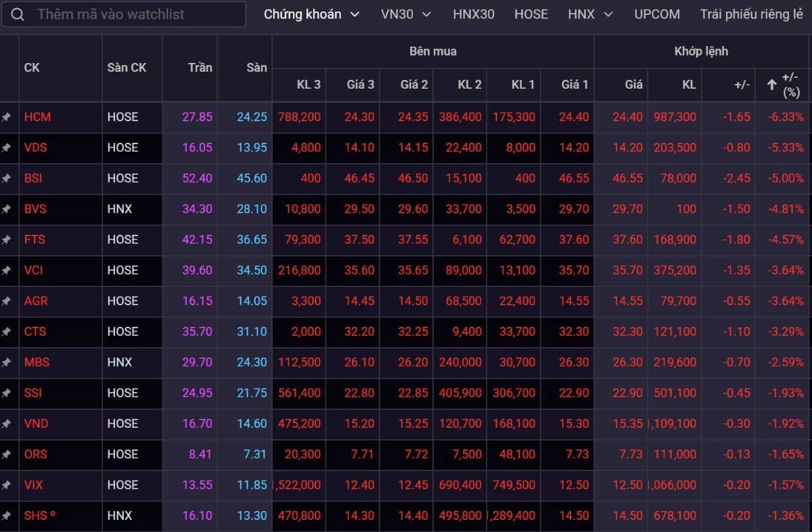
Task: Toggle the pin icon for FTS row
Action: coord(6,240)
